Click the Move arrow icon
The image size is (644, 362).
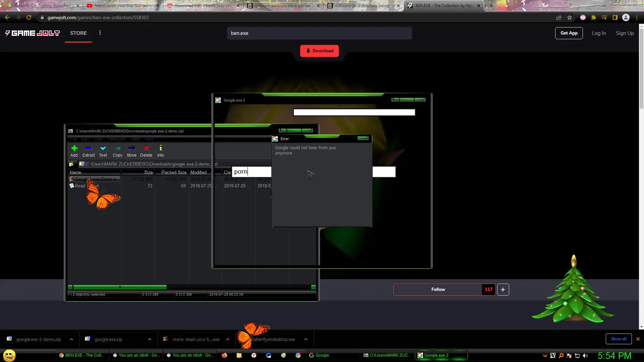132,148
